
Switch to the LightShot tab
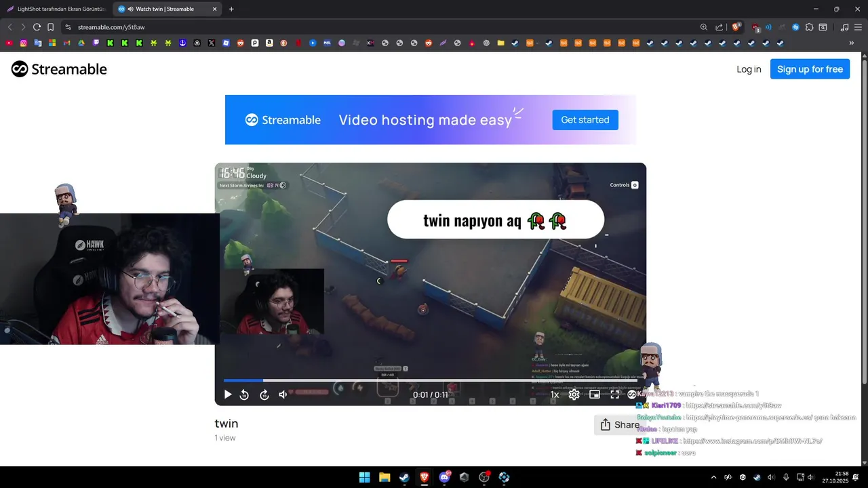56,9
